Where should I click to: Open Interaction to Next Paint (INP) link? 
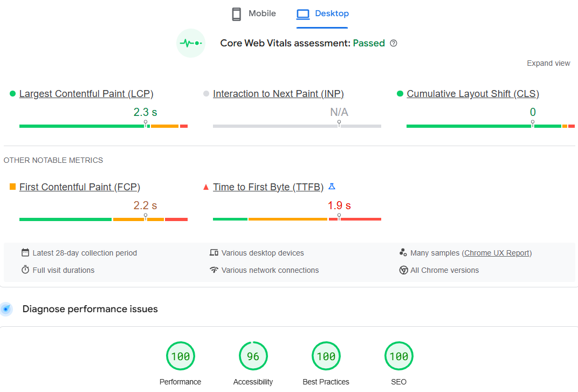[278, 94]
